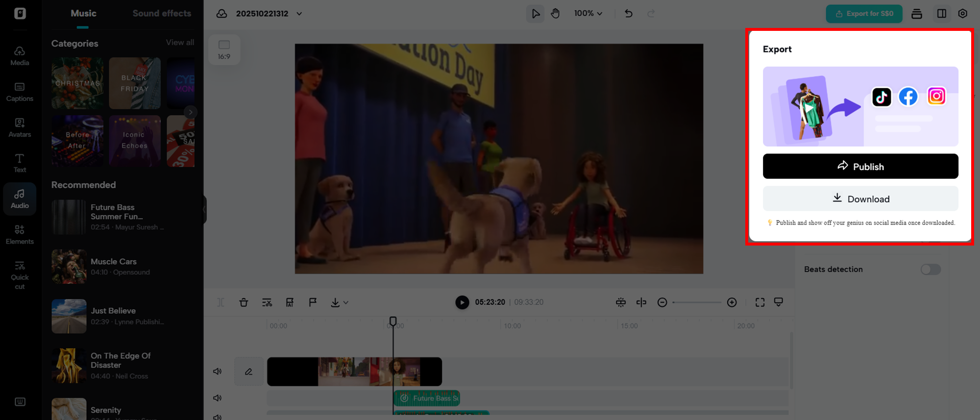Open the Avatars panel
This screenshot has width=980, height=420.
(x=20, y=127)
